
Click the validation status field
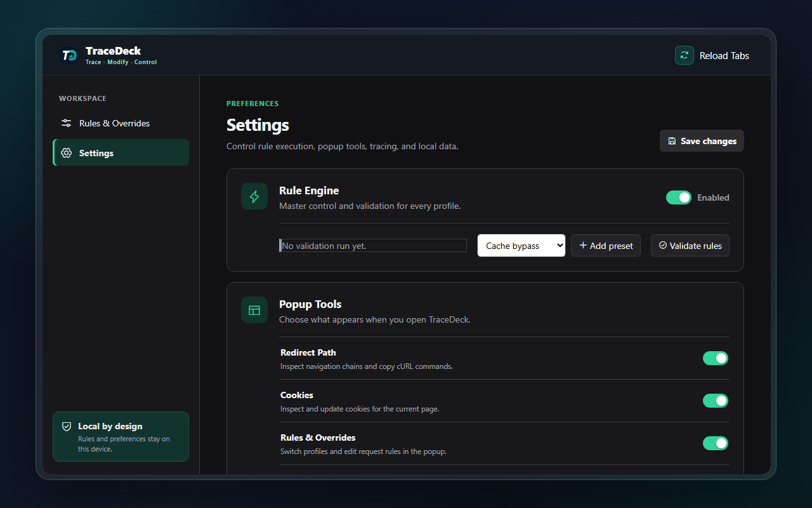coord(373,246)
